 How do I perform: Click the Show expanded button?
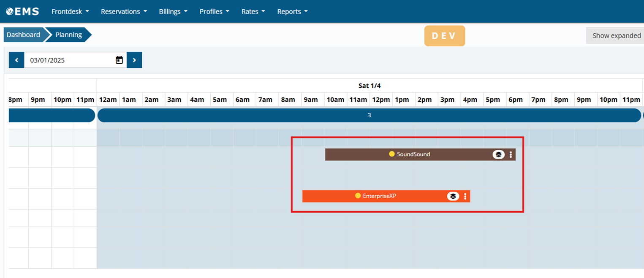[616, 36]
